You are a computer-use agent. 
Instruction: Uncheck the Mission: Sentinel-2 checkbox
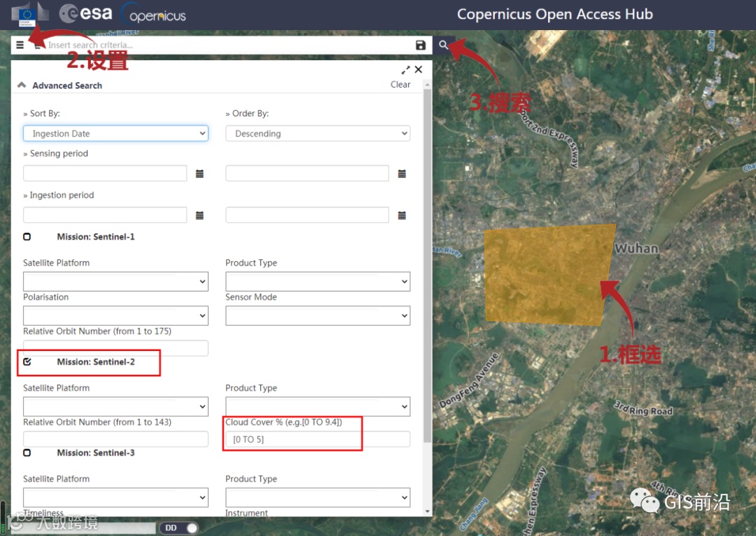tap(27, 362)
